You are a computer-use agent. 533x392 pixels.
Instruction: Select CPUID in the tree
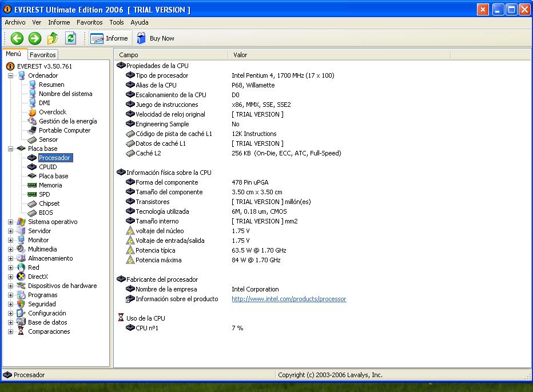tap(47, 167)
